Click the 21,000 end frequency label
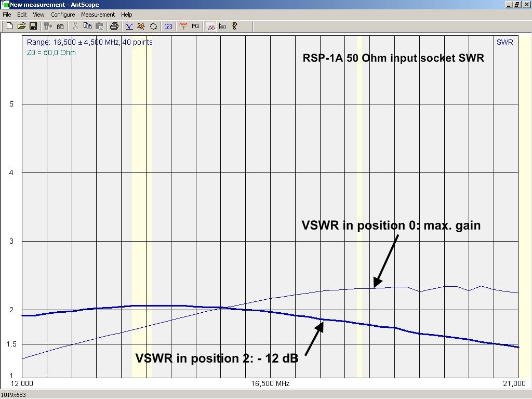 pos(514,383)
